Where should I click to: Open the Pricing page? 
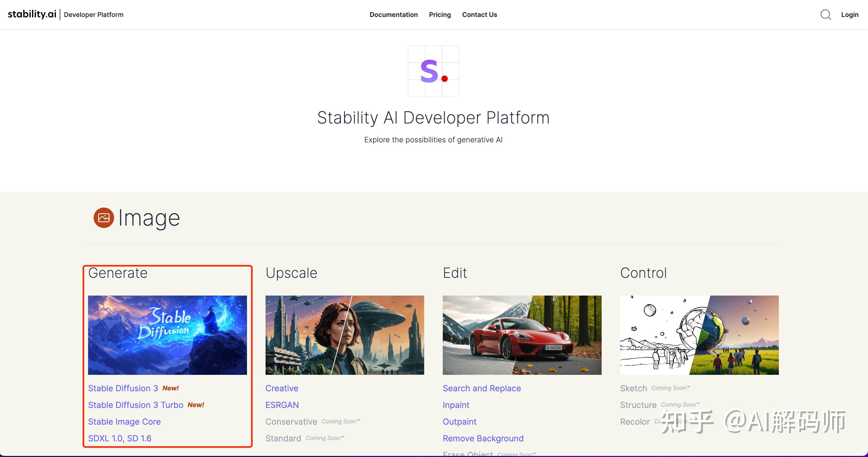tap(440, 15)
